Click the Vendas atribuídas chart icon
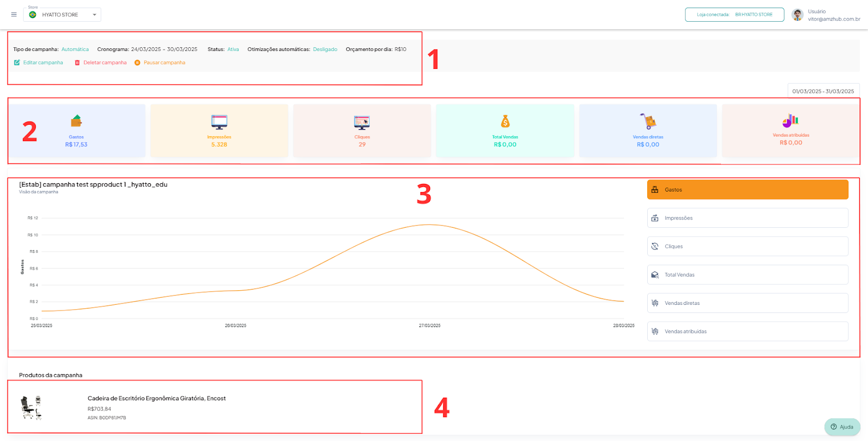 (x=790, y=120)
